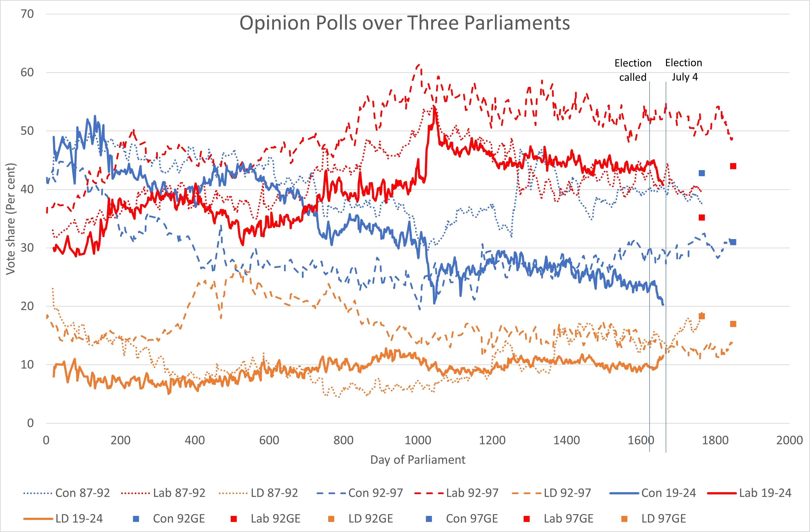Select the orange LD 97GE data point on the chart

[733, 324]
